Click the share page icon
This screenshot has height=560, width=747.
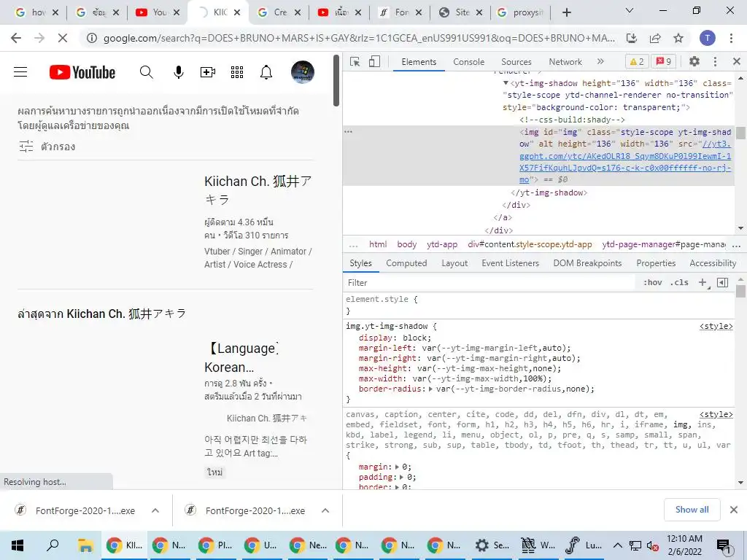tap(655, 38)
